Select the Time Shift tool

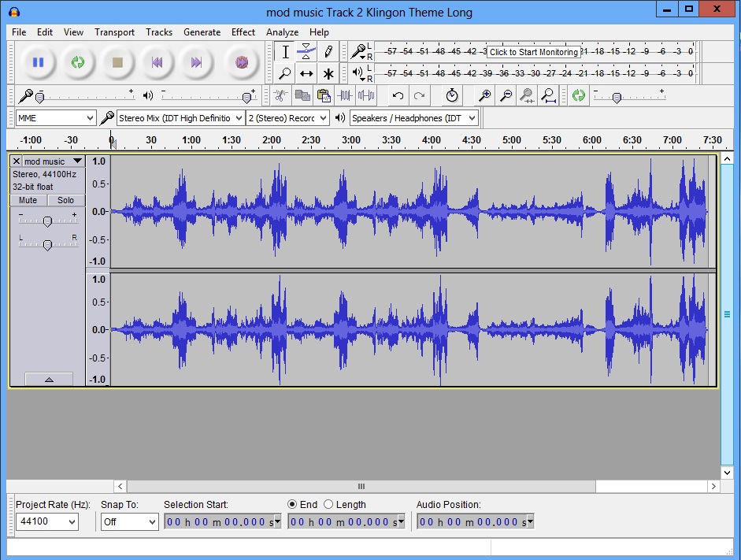pyautogui.click(x=306, y=74)
